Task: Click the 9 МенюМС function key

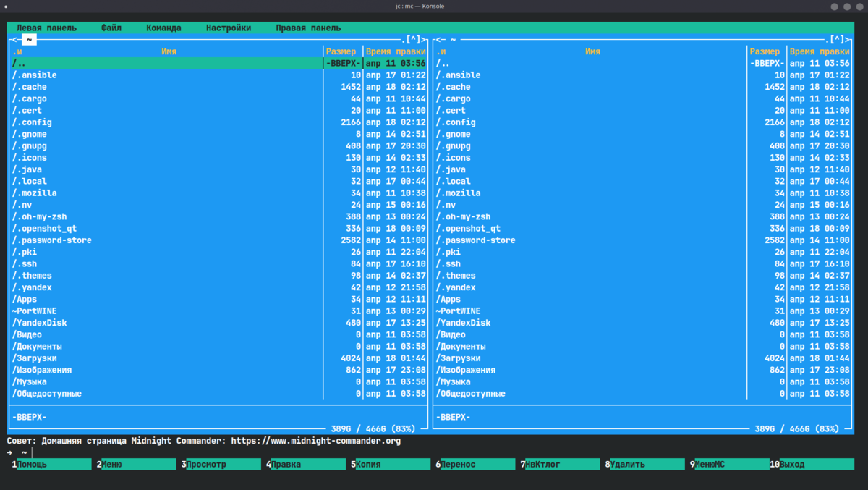Action: pyautogui.click(x=729, y=464)
